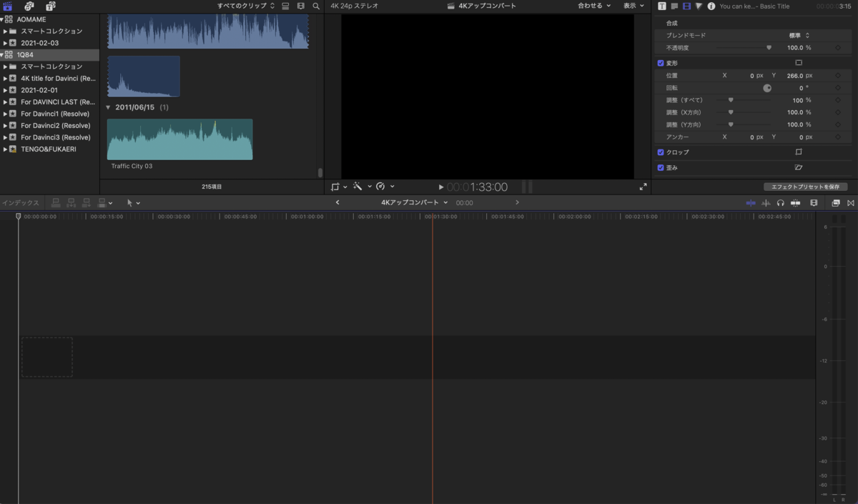Append clip to storyline button
Viewport: 858px width, 504px height.
86,203
